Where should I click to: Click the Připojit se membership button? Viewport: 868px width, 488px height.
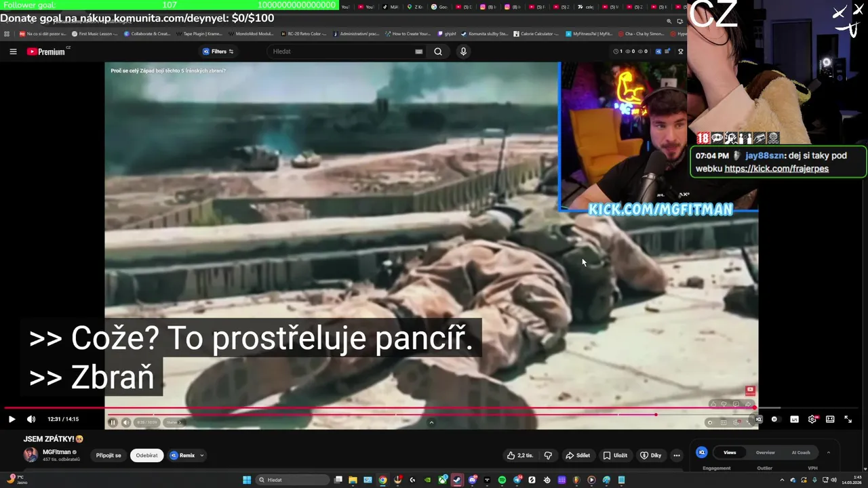[108, 455]
